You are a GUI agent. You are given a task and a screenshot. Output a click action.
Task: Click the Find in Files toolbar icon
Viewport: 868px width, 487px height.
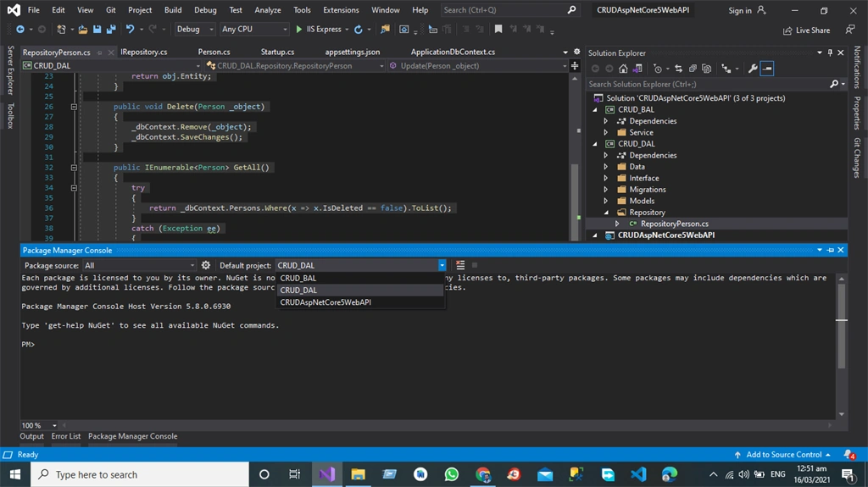coord(386,30)
